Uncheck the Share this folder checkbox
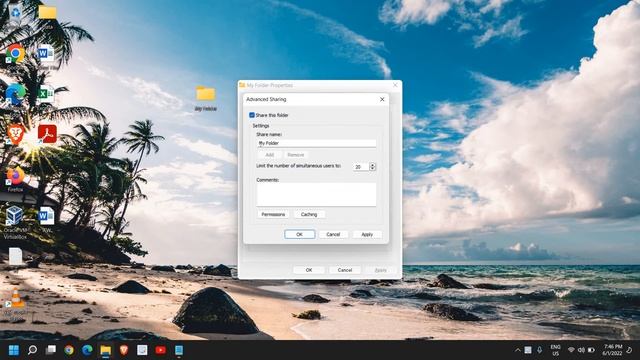Viewport: 640px width, 360px height. [252, 115]
